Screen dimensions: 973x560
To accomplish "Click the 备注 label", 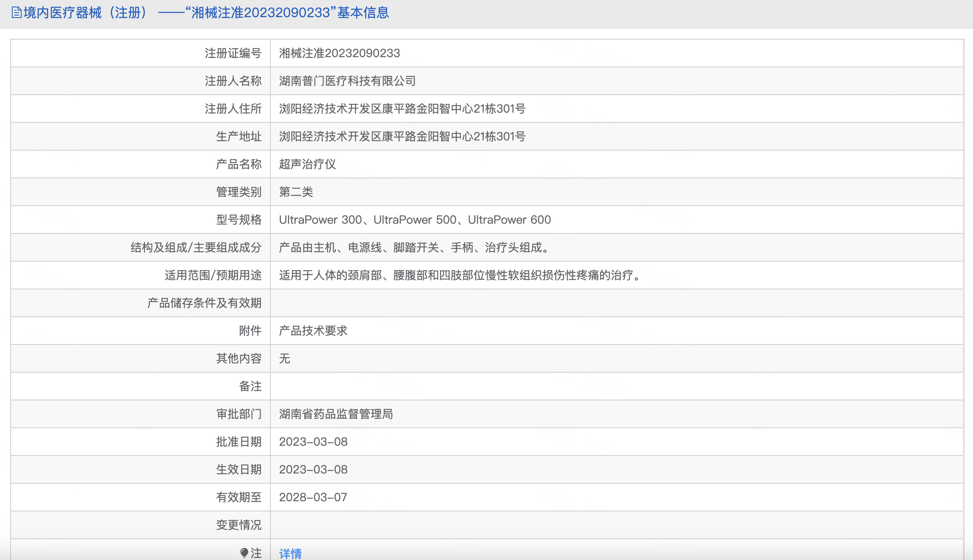I will point(250,386).
